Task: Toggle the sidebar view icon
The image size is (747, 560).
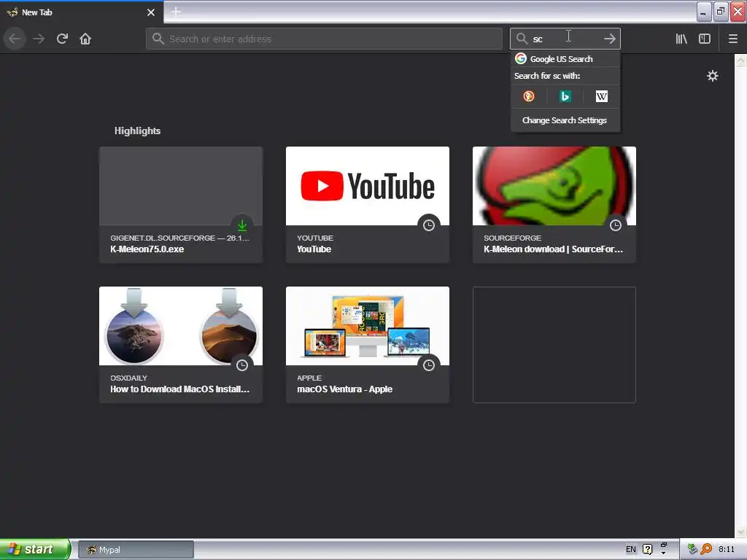Action: [705, 39]
